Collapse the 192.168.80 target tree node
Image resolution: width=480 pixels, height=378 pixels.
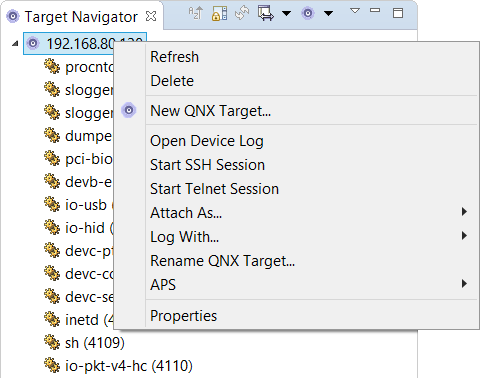coord(15,43)
